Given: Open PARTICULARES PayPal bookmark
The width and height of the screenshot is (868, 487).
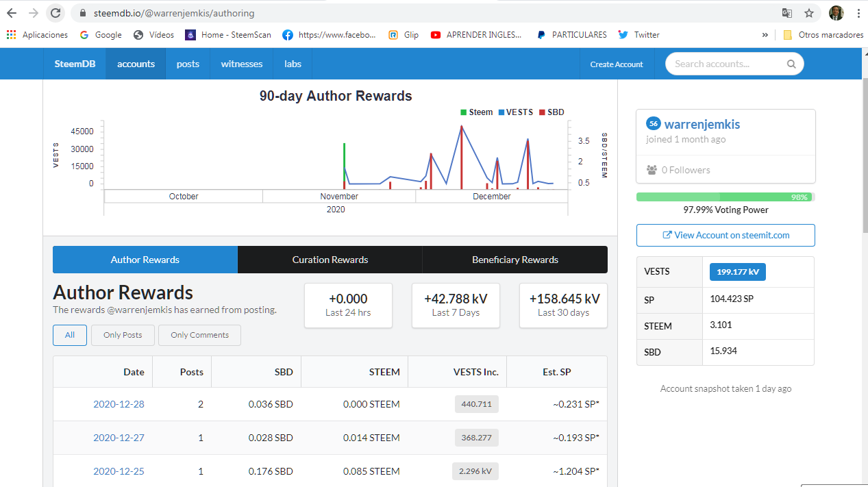Looking at the screenshot, I should click(572, 35).
